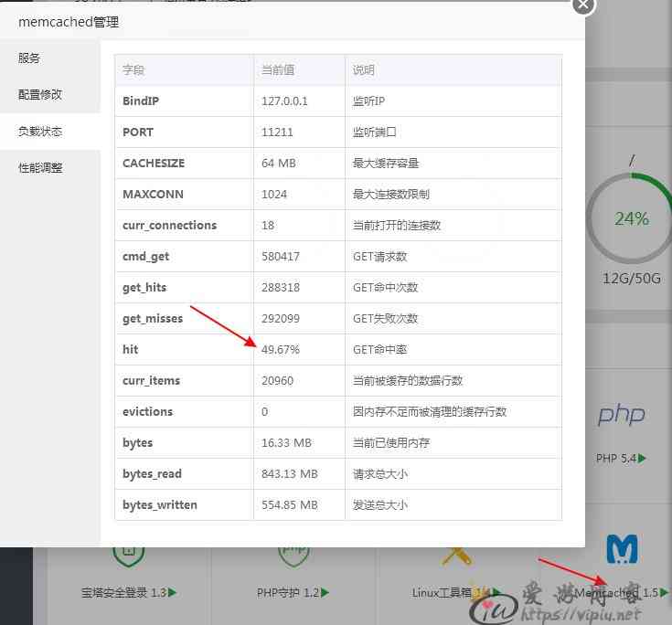Viewport: 672px width, 625px height.
Task: Select the 127.0.0.1 value
Action: 284,101
